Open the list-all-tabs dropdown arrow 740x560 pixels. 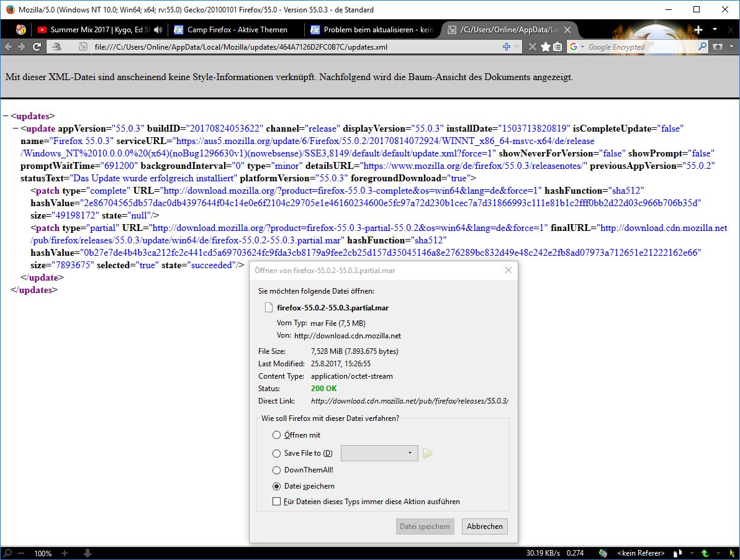pyautogui.click(x=715, y=30)
